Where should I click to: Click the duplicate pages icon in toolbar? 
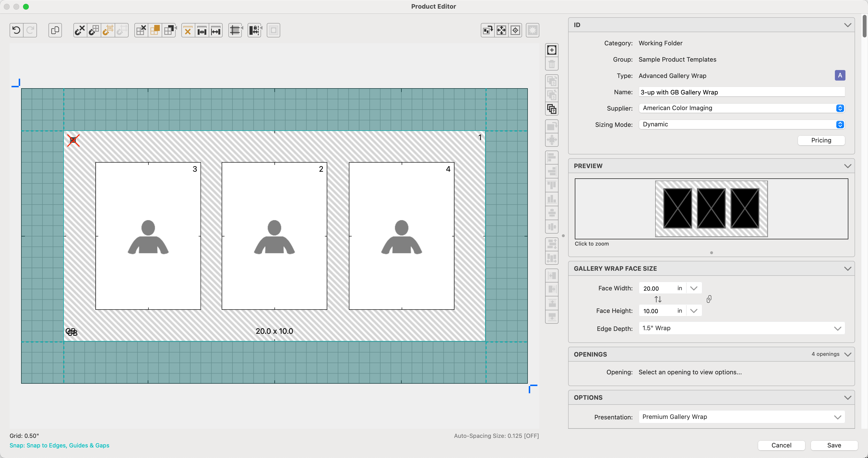click(x=55, y=30)
